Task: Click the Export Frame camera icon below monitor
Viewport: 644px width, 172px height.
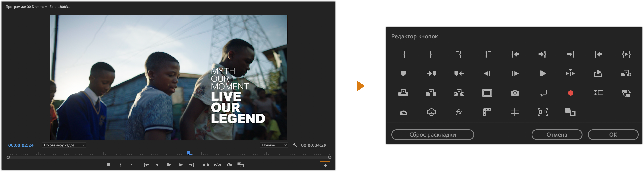Action: (229, 165)
